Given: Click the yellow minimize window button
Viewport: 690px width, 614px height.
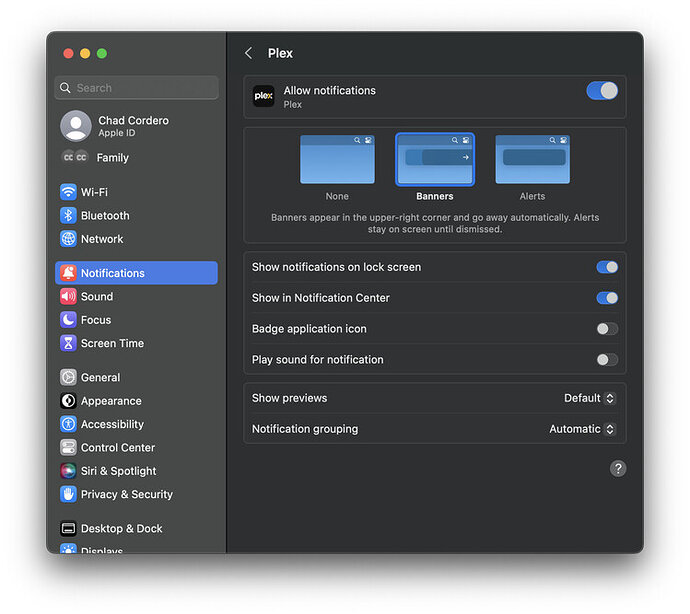Looking at the screenshot, I should pyautogui.click(x=85, y=53).
